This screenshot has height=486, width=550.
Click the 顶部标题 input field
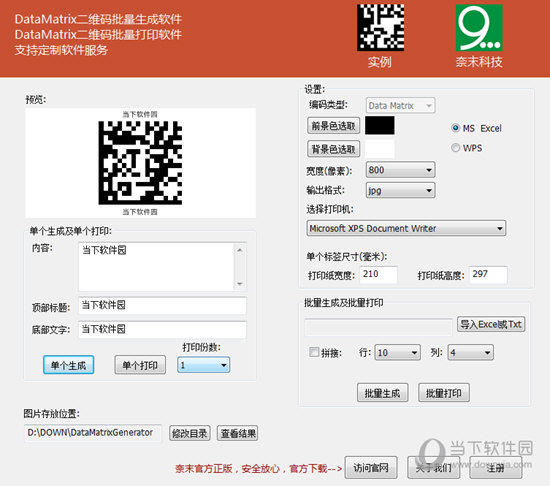[x=162, y=305]
